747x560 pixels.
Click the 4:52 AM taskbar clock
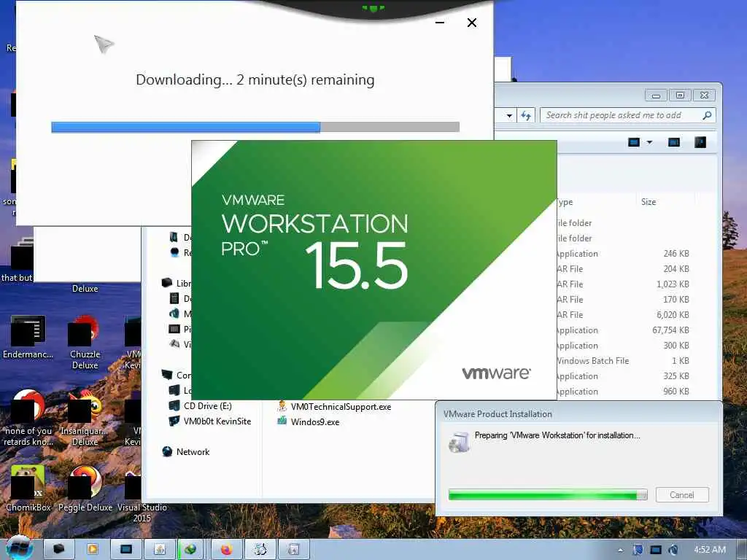point(709,550)
